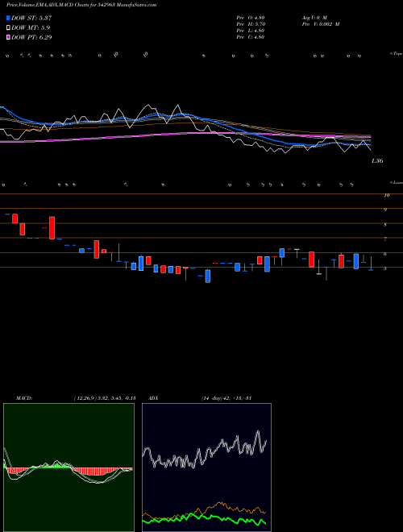
Task: Click the 1.36 value label under EMA lines
Action: click(x=377, y=161)
